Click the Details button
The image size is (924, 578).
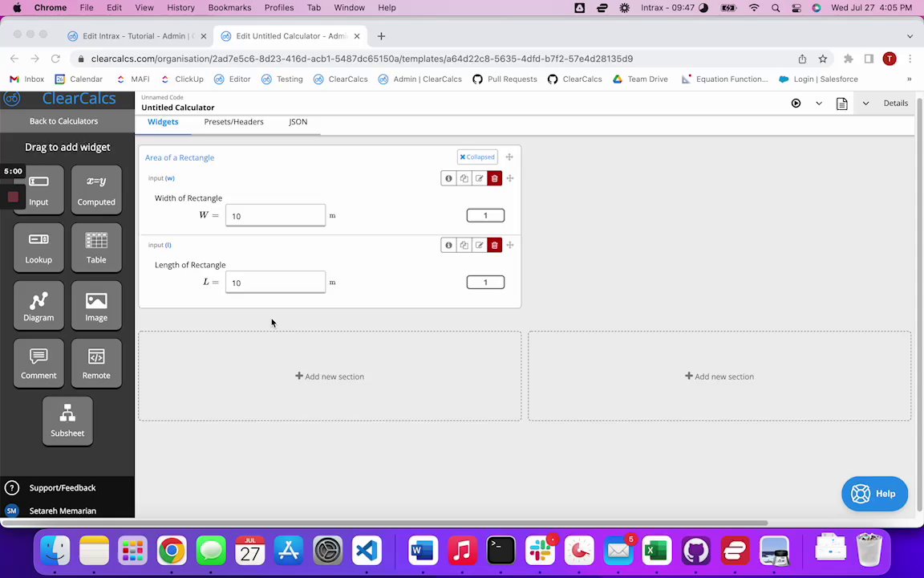(895, 104)
